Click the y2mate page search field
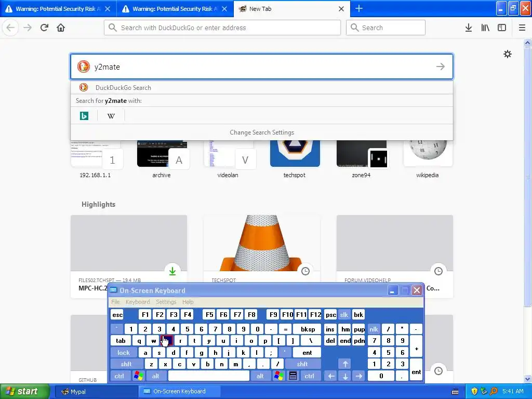This screenshot has height=399, width=532. coord(262,66)
